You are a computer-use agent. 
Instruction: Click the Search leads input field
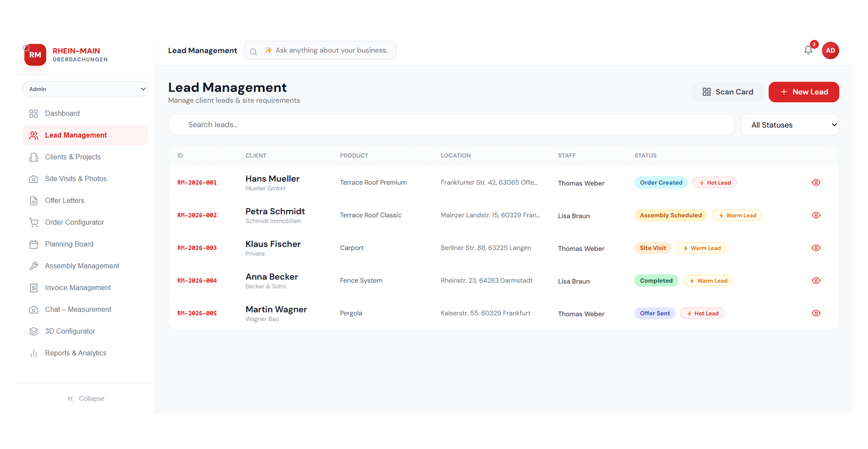[451, 125]
